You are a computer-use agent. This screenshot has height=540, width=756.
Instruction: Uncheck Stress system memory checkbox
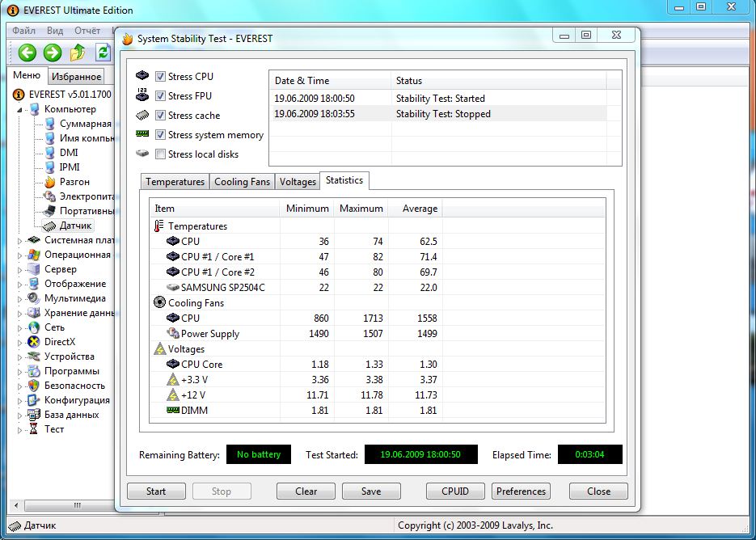(160, 134)
